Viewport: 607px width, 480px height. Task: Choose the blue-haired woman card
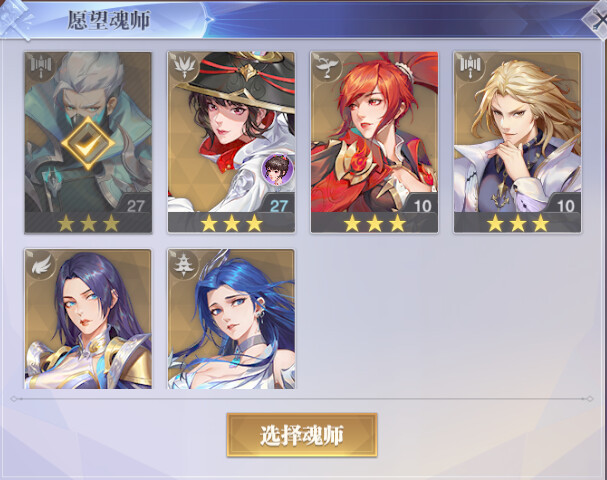coord(231,319)
